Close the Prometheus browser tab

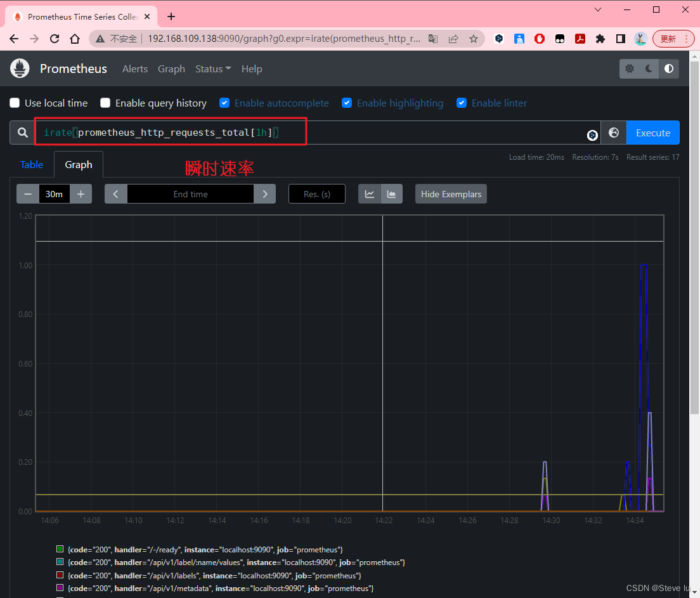pos(147,16)
